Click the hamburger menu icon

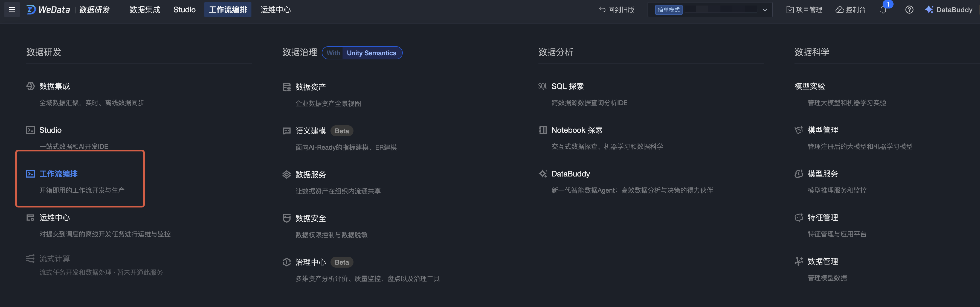coord(12,10)
